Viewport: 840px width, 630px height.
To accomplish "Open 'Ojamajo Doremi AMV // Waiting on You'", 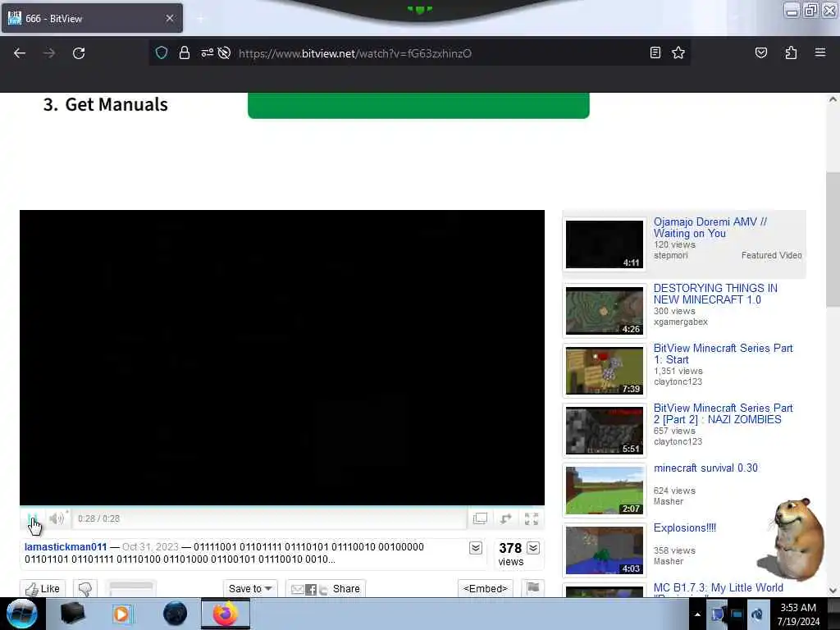I will coord(710,228).
